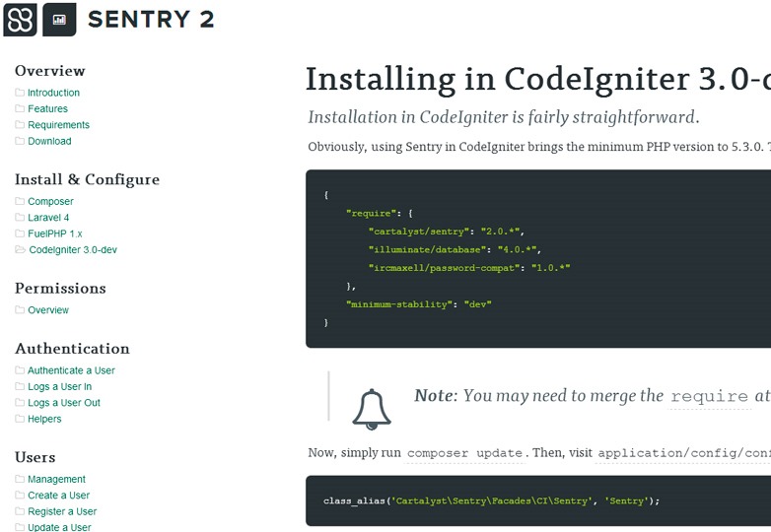Click the folder icon beside Composer
This screenshot has height=532, width=771.
(x=20, y=202)
